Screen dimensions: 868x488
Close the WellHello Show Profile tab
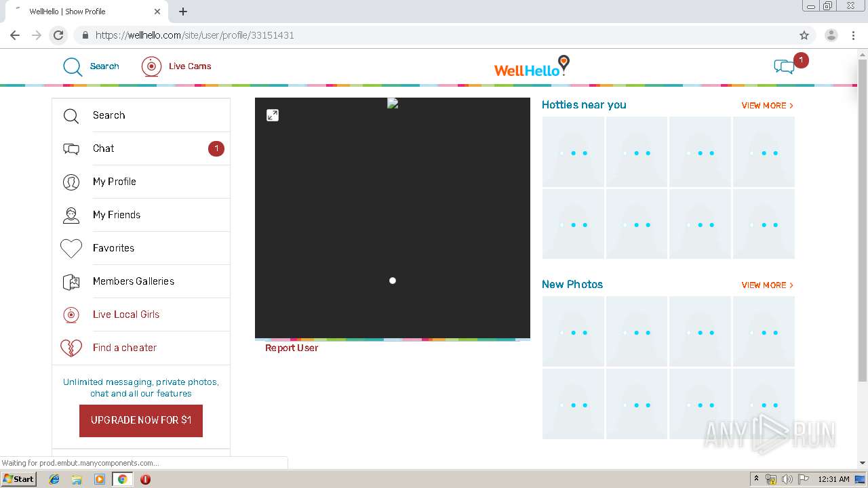pyautogui.click(x=157, y=12)
